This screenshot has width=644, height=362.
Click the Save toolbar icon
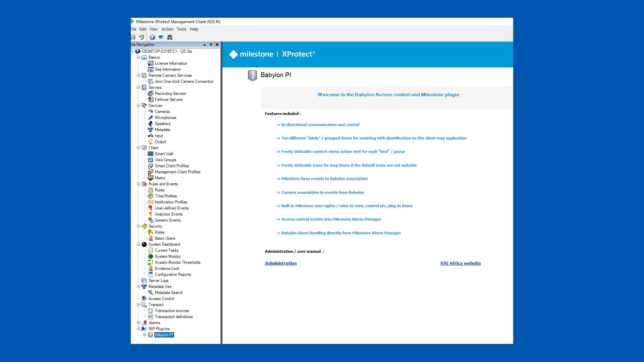(x=133, y=37)
